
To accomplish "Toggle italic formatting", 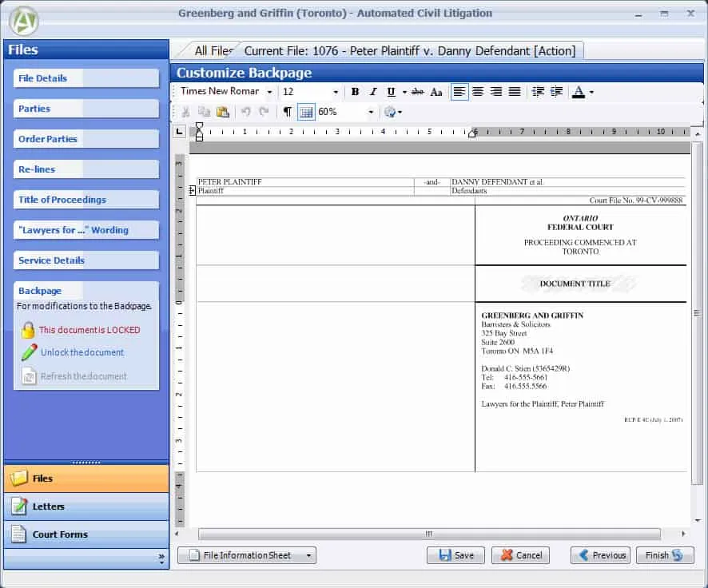I will 373,92.
